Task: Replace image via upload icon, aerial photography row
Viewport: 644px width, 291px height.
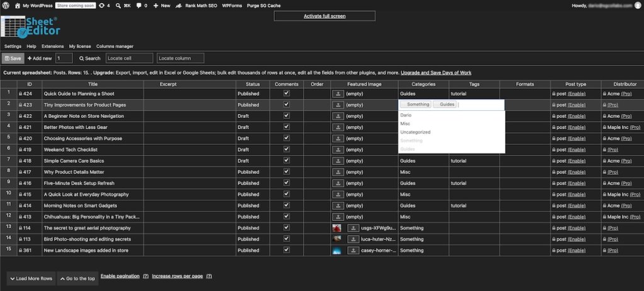Action: (x=353, y=228)
